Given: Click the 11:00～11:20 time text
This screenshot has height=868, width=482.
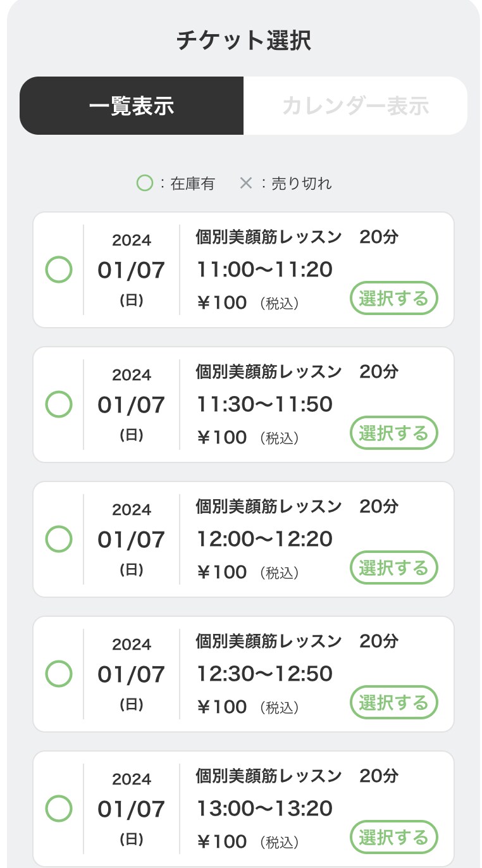Looking at the screenshot, I should [x=264, y=270].
